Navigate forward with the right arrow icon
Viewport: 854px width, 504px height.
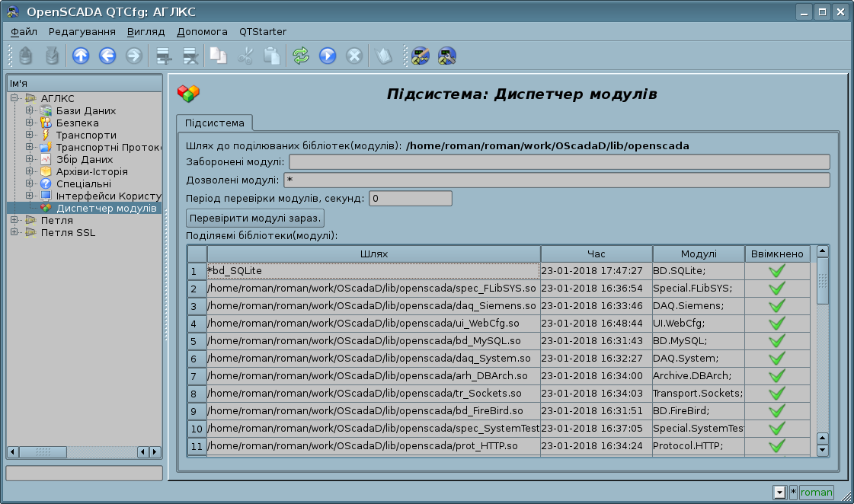click(134, 56)
